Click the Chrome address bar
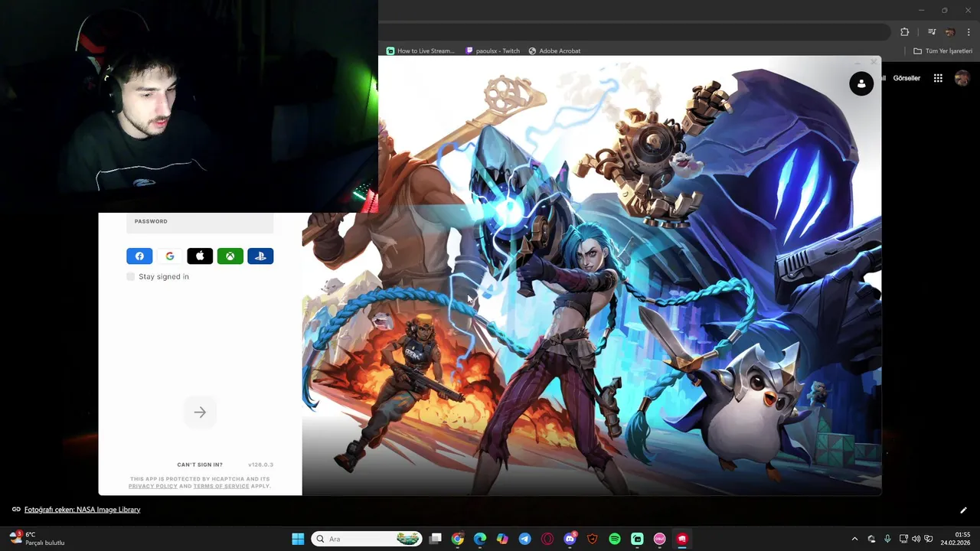980x551 pixels. coord(634,32)
